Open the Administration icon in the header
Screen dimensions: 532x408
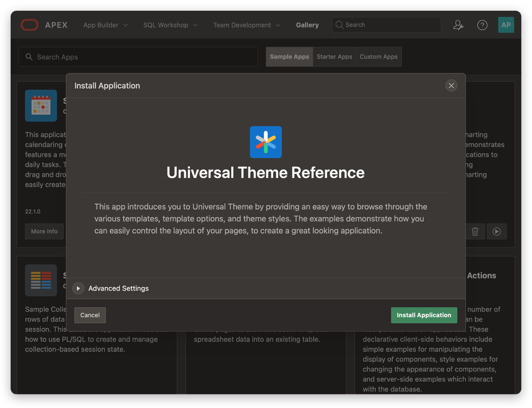pyautogui.click(x=458, y=25)
